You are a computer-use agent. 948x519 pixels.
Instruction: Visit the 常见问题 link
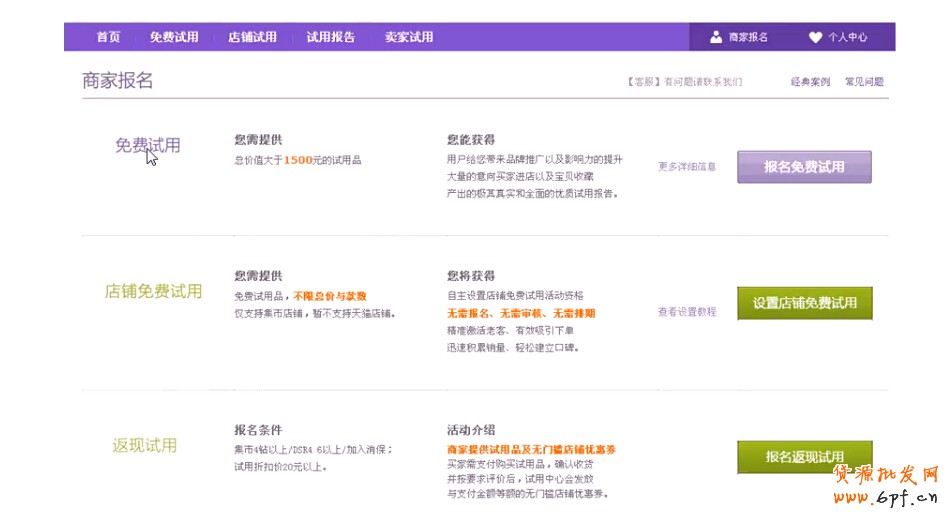pyautogui.click(x=864, y=82)
